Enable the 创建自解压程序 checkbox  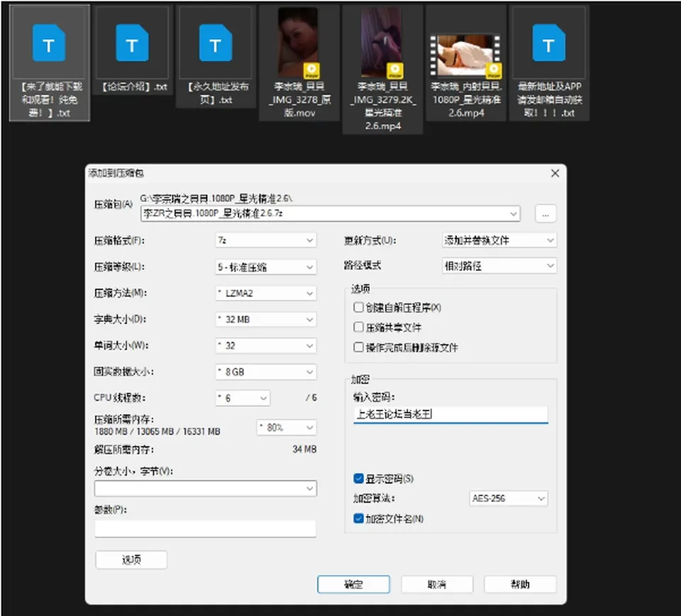358,308
